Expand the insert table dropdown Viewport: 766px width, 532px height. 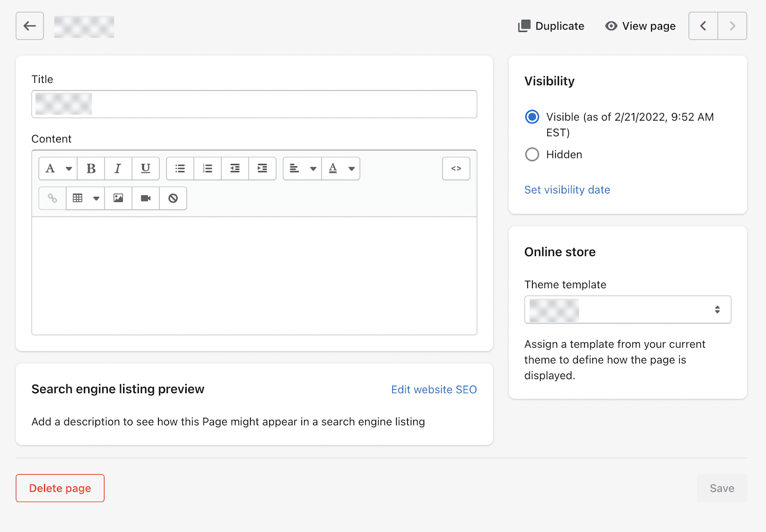click(86, 198)
